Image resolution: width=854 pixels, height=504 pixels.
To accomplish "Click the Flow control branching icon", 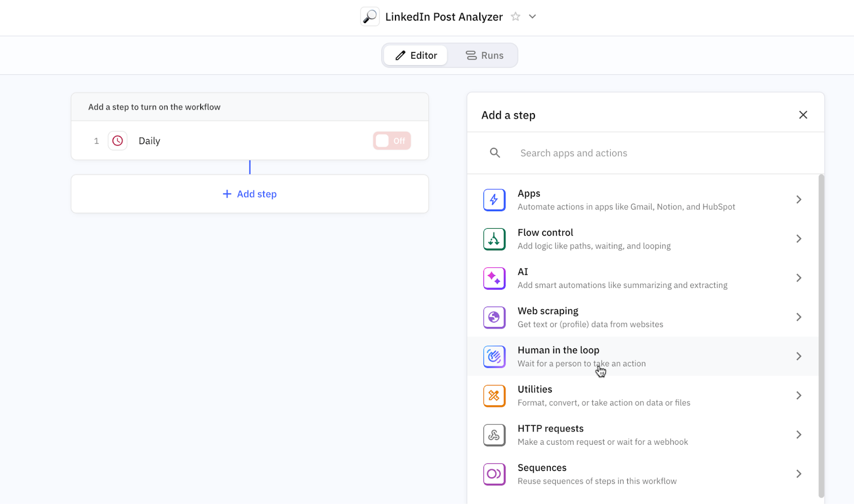I will click(494, 239).
